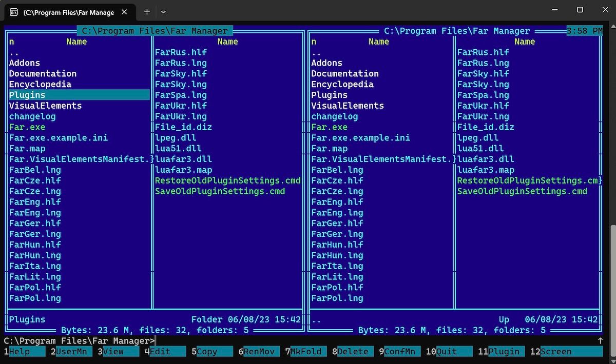This screenshot has height=364, width=616.
Task: Click the 'n' sort mode letter in right panel
Action: 314,42
